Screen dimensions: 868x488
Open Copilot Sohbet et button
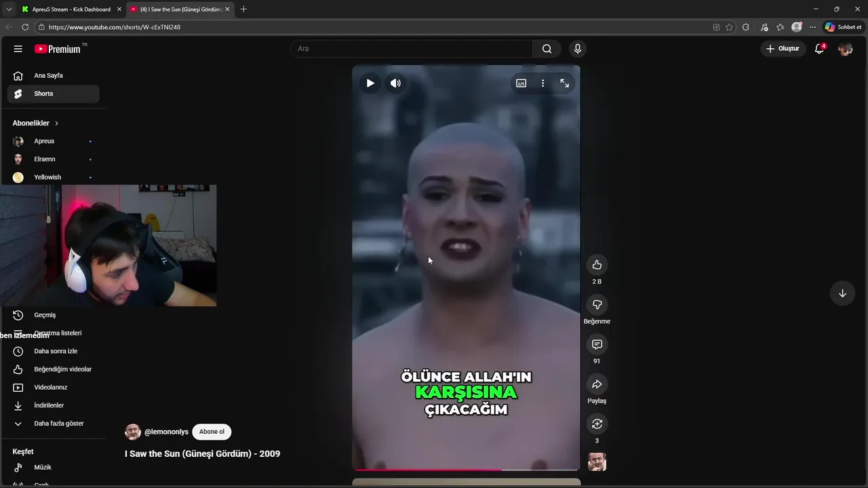click(x=843, y=27)
